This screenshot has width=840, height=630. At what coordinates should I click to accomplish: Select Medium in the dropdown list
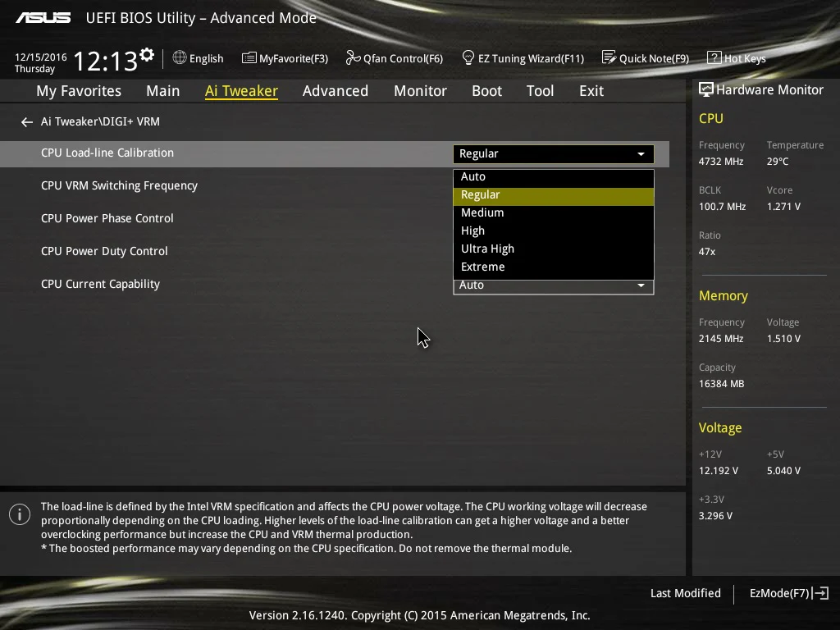click(x=554, y=212)
